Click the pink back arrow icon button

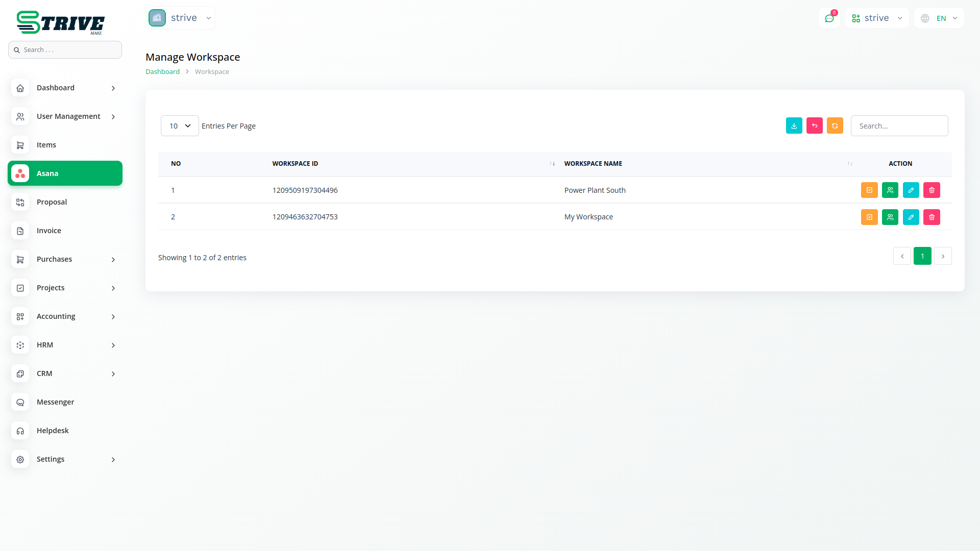click(814, 126)
